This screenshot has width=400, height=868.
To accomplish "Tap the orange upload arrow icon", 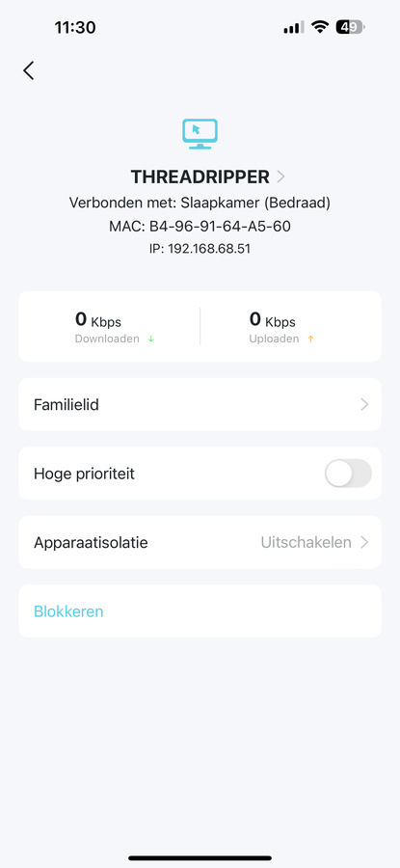I will point(310,339).
